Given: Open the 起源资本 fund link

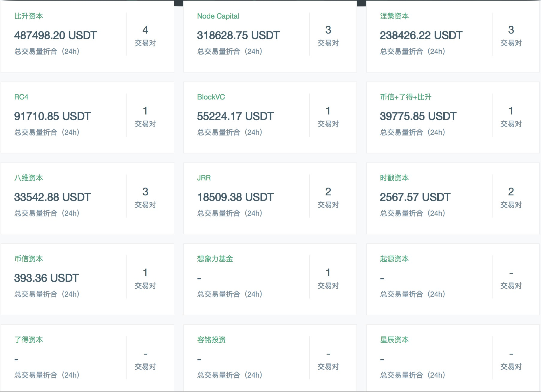Looking at the screenshot, I should (394, 259).
